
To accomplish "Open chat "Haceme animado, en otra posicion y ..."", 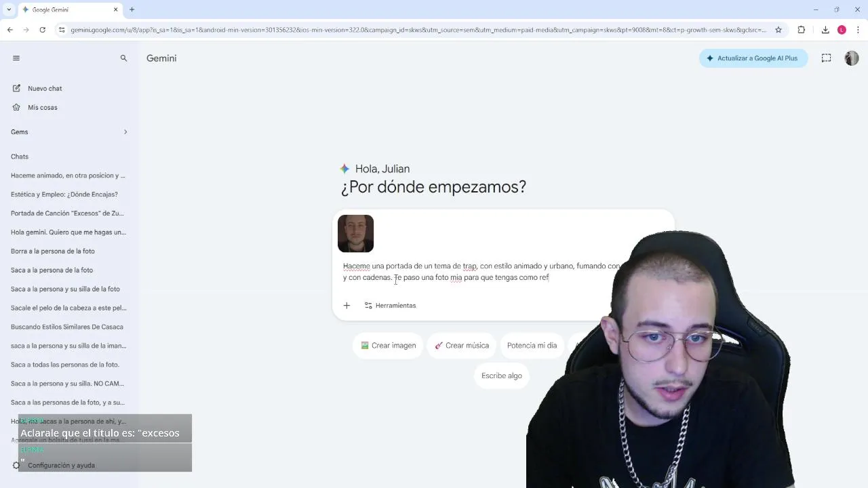I will (68, 176).
